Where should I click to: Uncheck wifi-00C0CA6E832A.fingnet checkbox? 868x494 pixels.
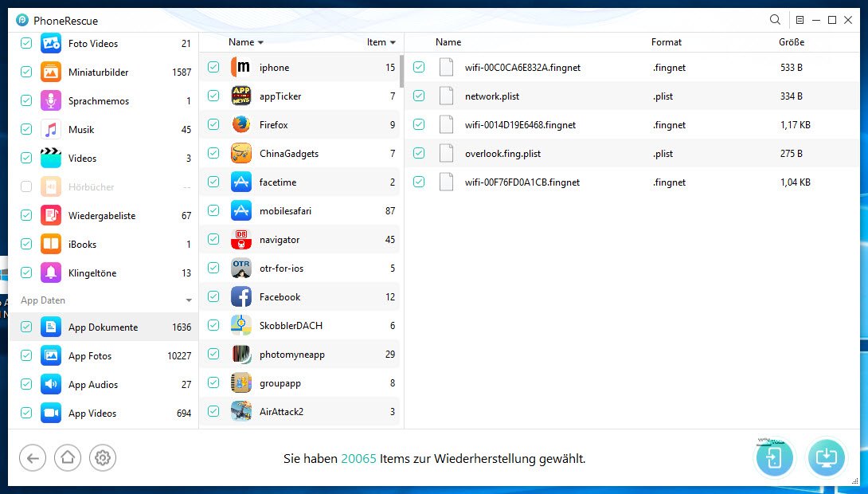click(419, 67)
